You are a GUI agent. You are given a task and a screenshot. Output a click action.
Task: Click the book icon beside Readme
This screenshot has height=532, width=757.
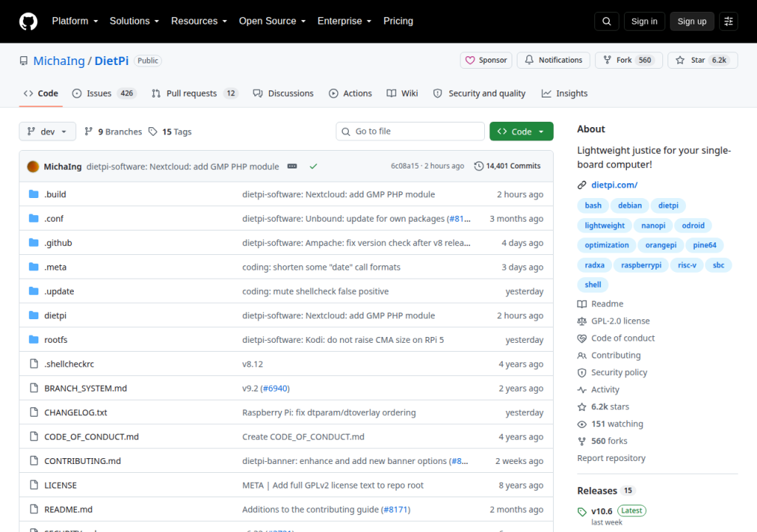tap(582, 304)
